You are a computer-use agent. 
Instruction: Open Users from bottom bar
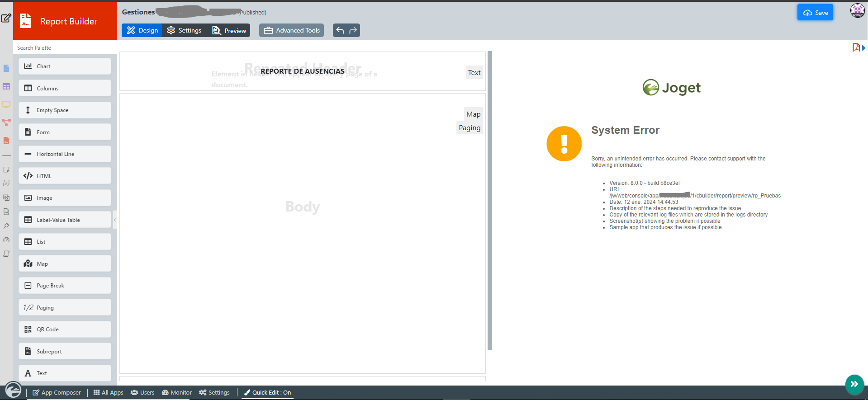(142, 392)
